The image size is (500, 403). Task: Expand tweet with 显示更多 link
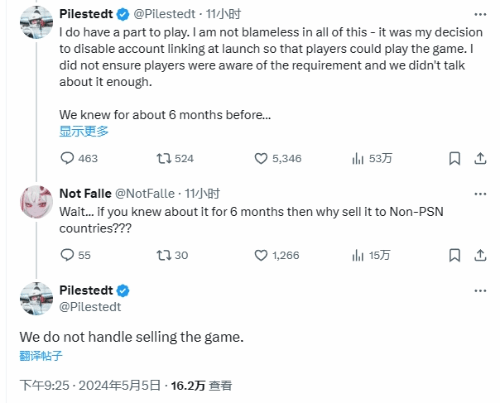84,131
